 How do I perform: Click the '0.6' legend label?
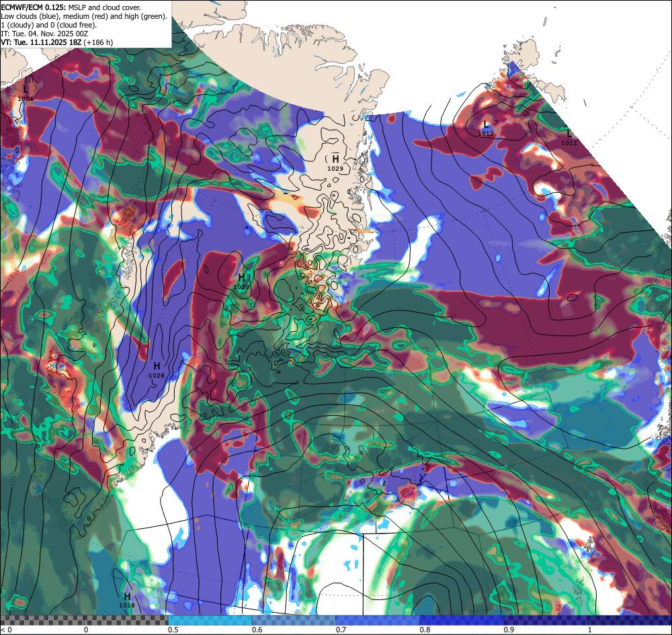point(257,630)
